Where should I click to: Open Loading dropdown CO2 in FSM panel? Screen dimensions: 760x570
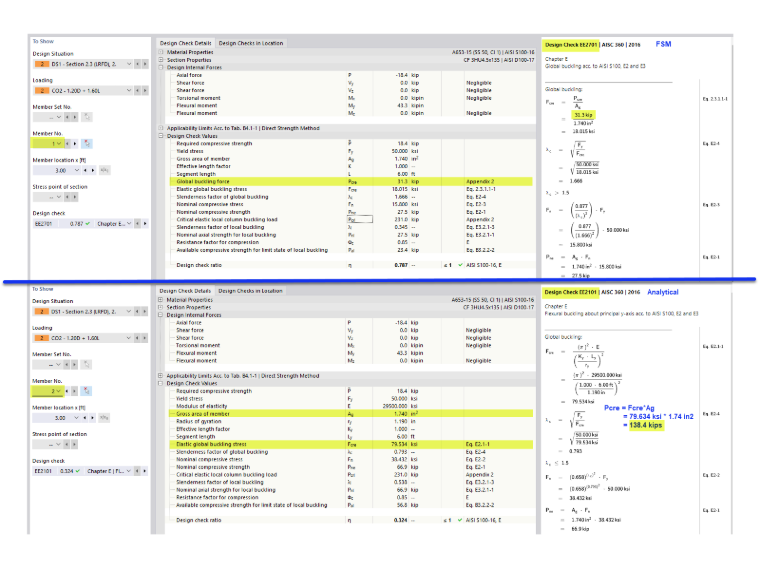(129, 91)
